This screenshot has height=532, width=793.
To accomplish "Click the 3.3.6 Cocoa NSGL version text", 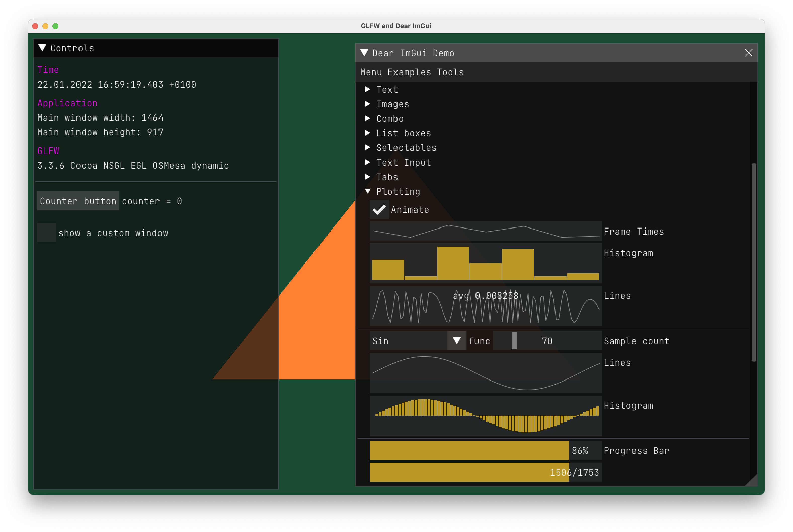I will [133, 165].
